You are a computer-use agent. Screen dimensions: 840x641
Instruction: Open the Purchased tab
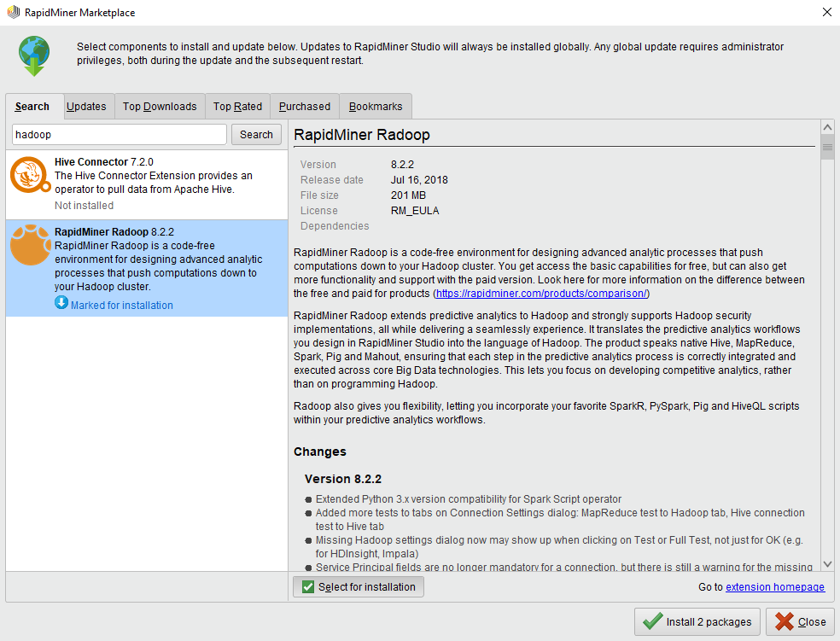click(304, 106)
